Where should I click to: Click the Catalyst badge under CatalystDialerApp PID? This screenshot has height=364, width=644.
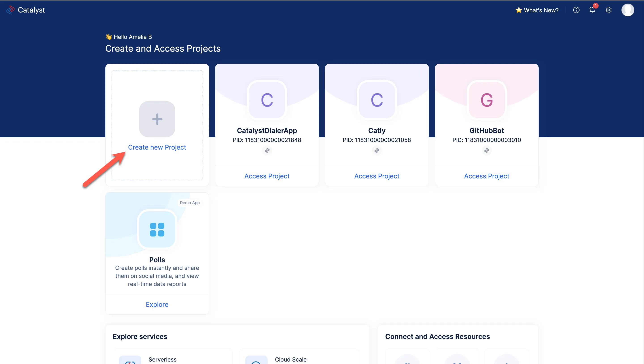(267, 150)
